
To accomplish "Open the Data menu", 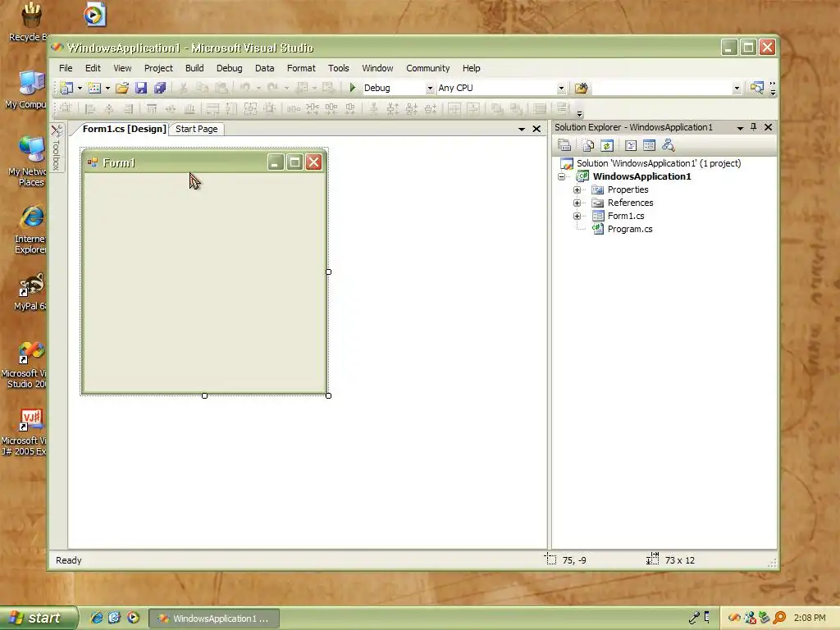I will point(265,68).
